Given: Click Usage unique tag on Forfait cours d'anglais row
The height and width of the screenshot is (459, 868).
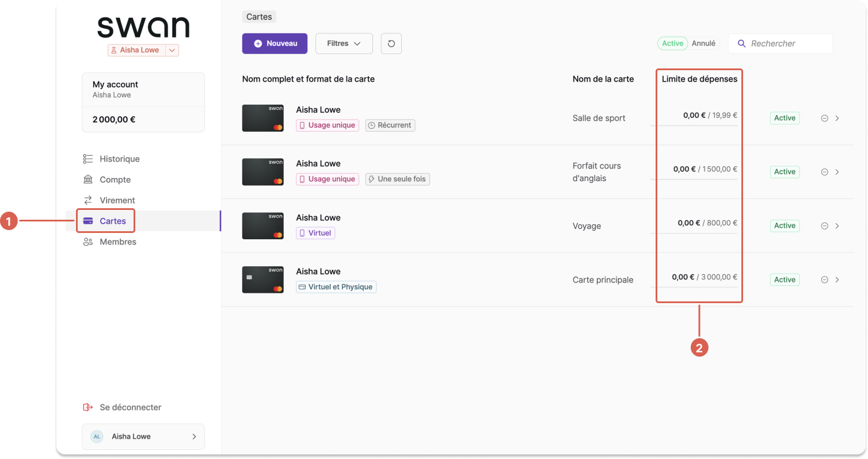Looking at the screenshot, I should coord(328,179).
